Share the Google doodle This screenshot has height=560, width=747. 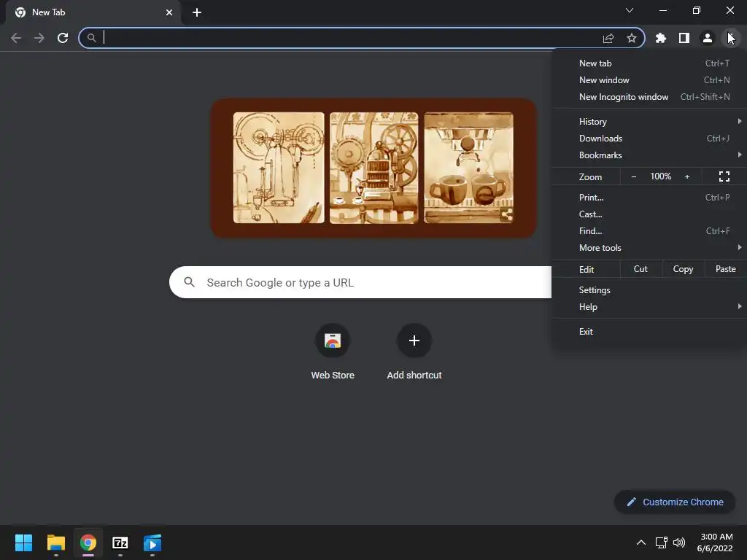(507, 215)
